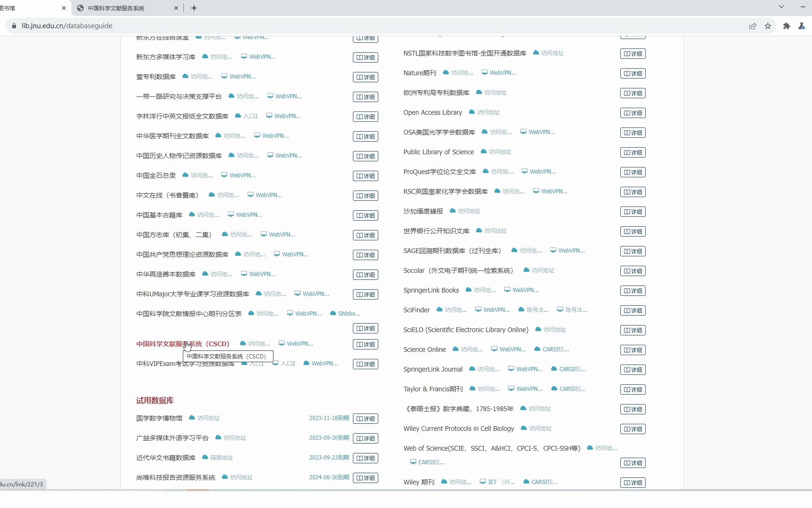Click 访问地址 cloud icon for 世界银行公开知识文库
Viewport: 812px width, 508px height.
click(x=491, y=231)
